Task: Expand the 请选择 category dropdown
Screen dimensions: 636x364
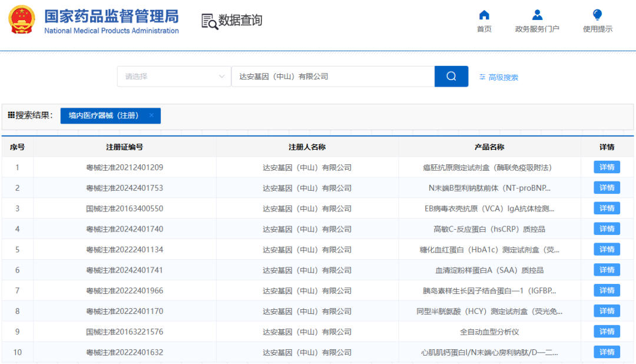Action: [x=174, y=77]
